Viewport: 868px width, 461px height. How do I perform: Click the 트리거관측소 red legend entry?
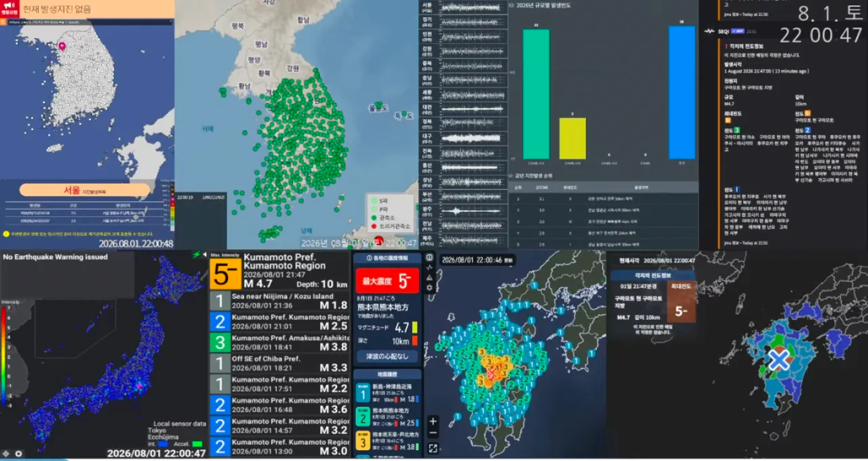tap(389, 225)
